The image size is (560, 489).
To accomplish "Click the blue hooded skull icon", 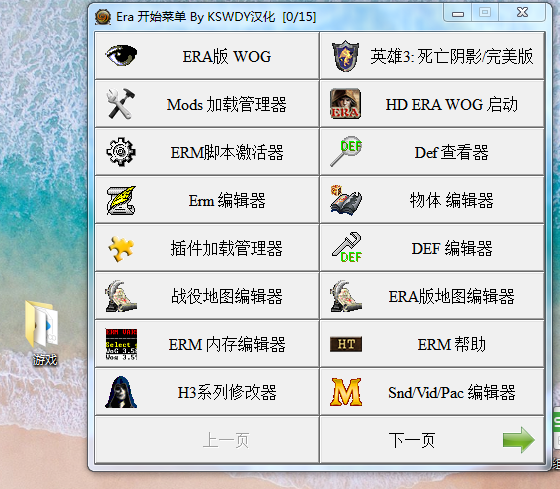I will coord(121,392).
